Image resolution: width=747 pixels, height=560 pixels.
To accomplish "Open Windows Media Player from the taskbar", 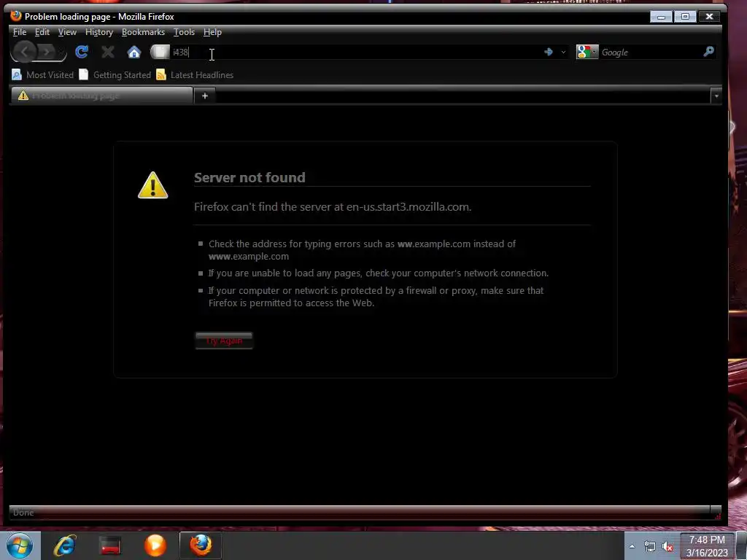I will tap(155, 545).
